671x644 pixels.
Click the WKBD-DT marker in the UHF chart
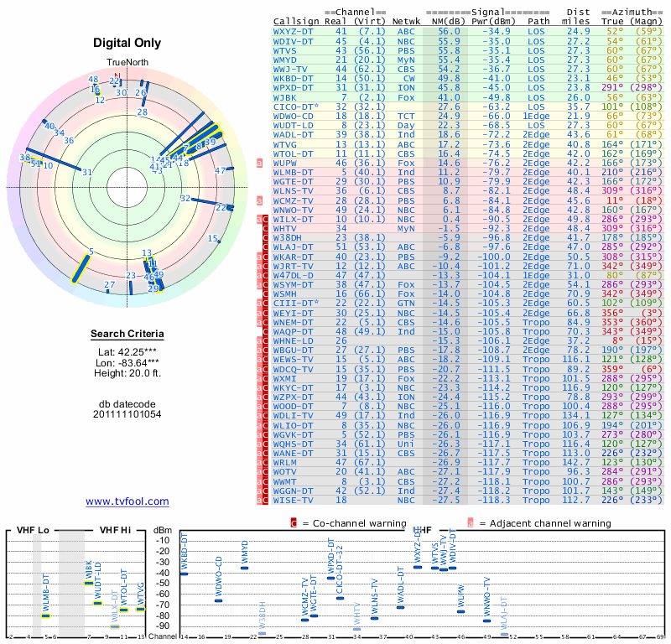pos(185,574)
